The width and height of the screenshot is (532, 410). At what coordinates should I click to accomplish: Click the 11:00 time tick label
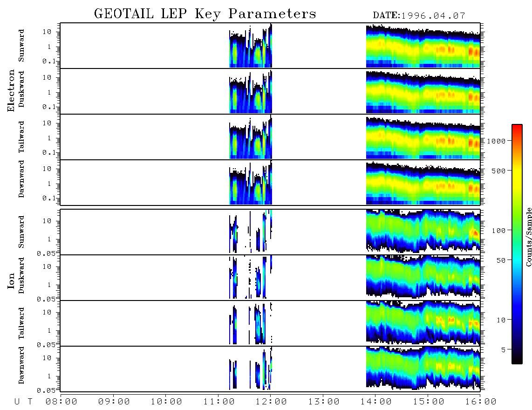click(x=219, y=402)
